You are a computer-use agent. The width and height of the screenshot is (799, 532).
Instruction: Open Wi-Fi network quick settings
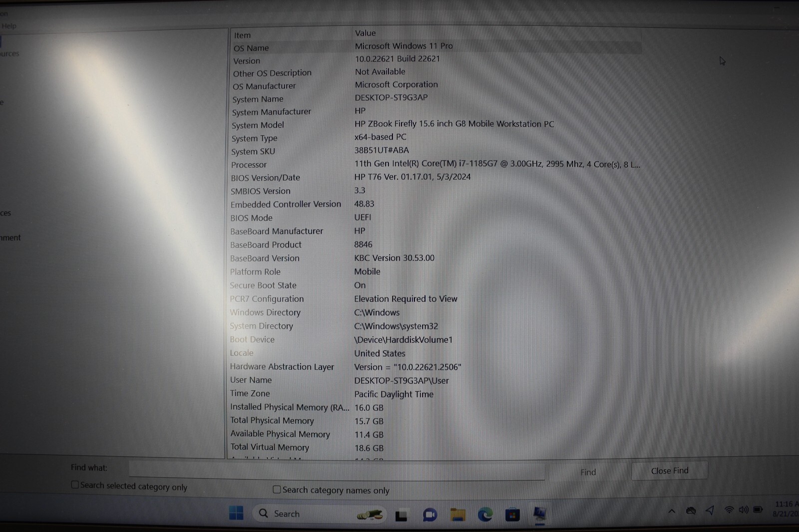(x=729, y=510)
